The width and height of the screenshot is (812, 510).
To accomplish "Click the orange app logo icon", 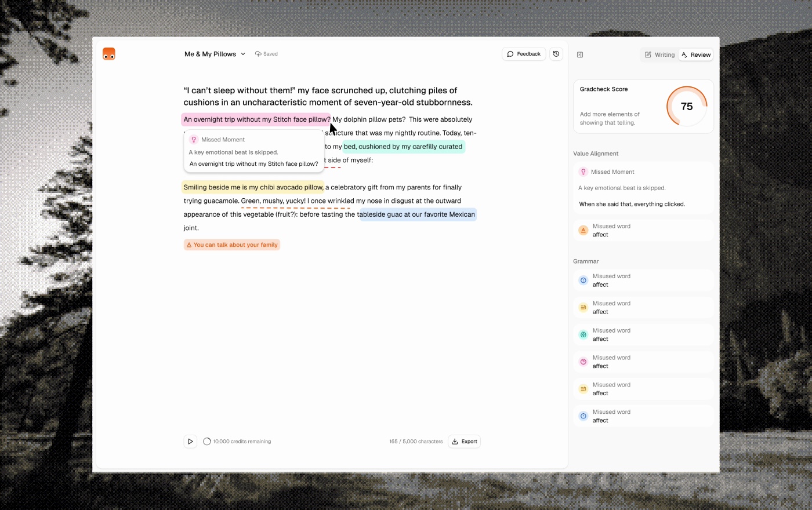I will tap(108, 54).
